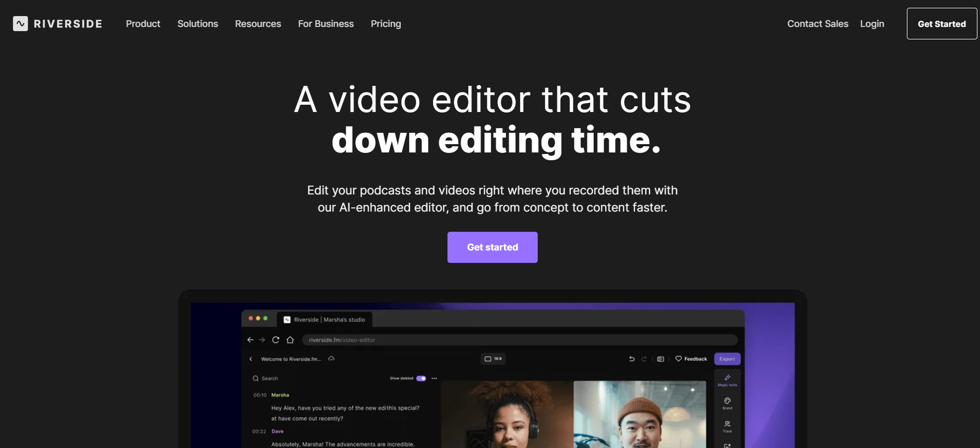Click the speaker name Marsha in transcript
Screen dimensions: 980x448
(280, 395)
